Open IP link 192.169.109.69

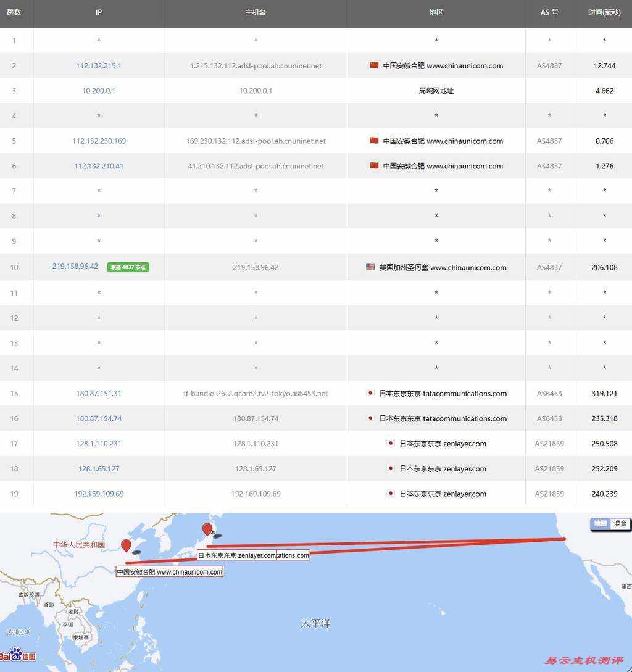[99, 494]
